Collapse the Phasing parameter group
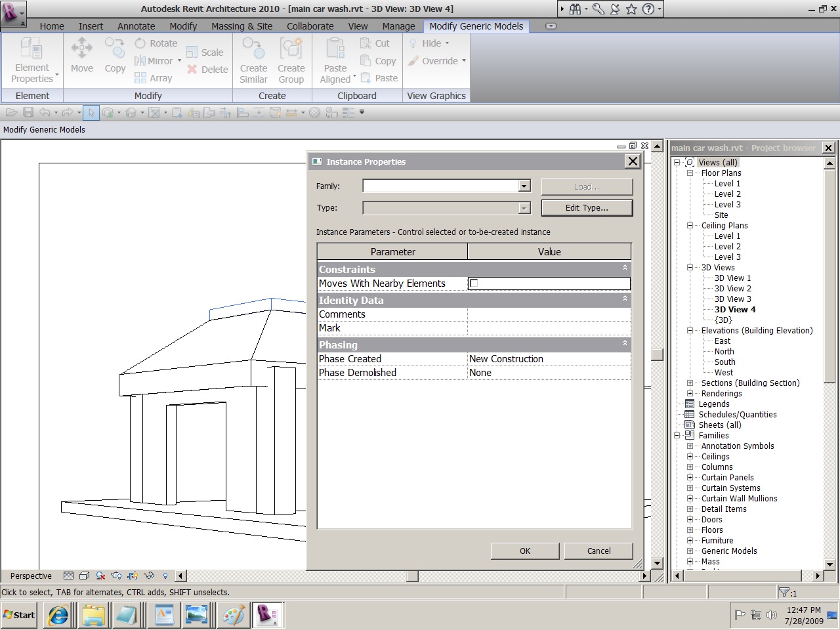Image resolution: width=840 pixels, height=630 pixels. pyautogui.click(x=625, y=343)
